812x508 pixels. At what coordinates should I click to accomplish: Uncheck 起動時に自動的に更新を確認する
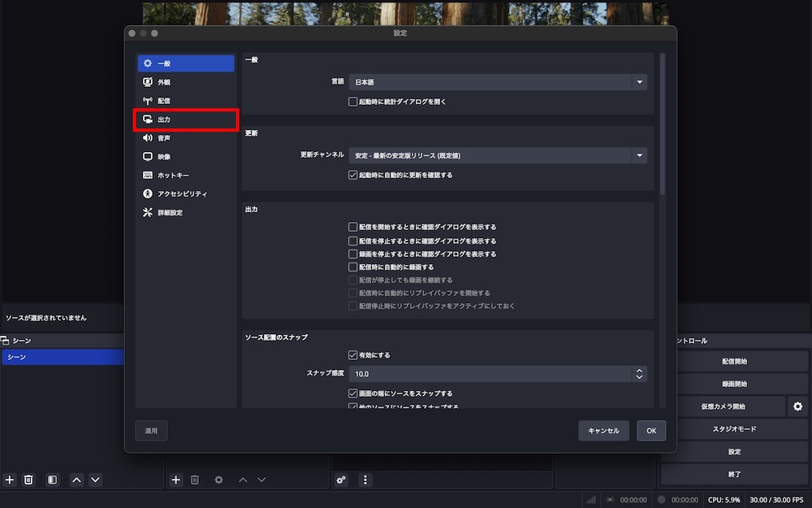pyautogui.click(x=352, y=176)
